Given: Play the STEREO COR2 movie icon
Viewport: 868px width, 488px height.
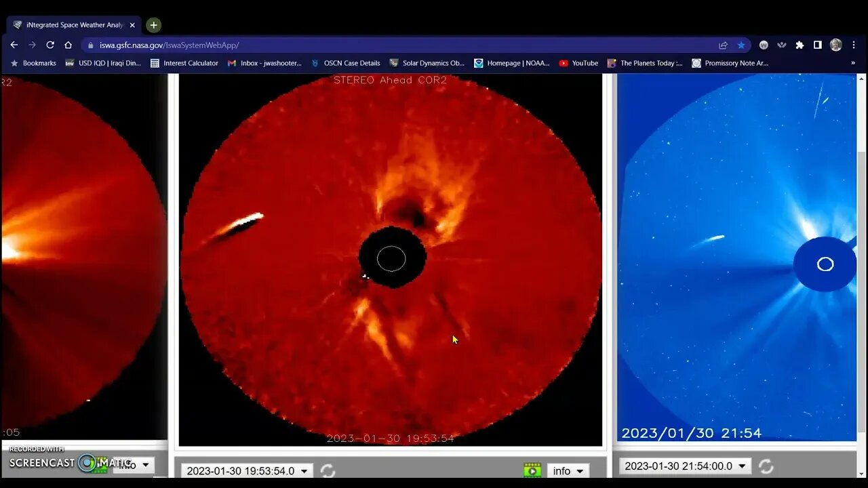Looking at the screenshot, I should coord(532,470).
